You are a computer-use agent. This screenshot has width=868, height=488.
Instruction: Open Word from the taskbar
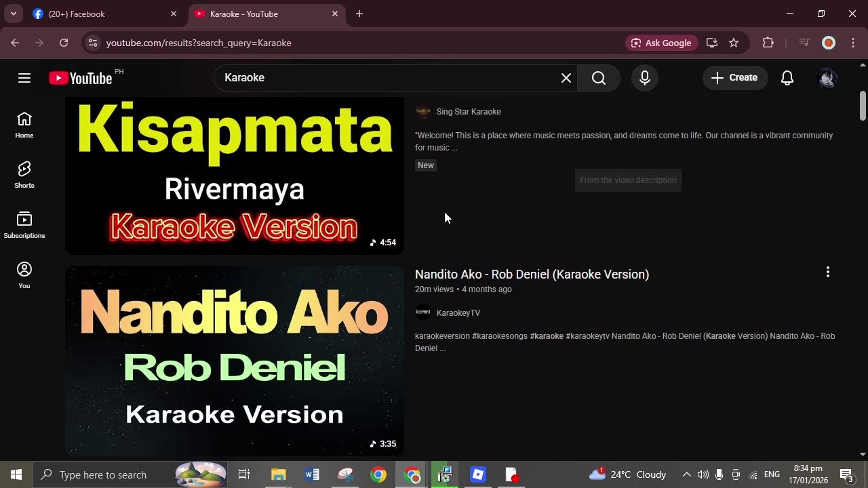click(x=312, y=474)
